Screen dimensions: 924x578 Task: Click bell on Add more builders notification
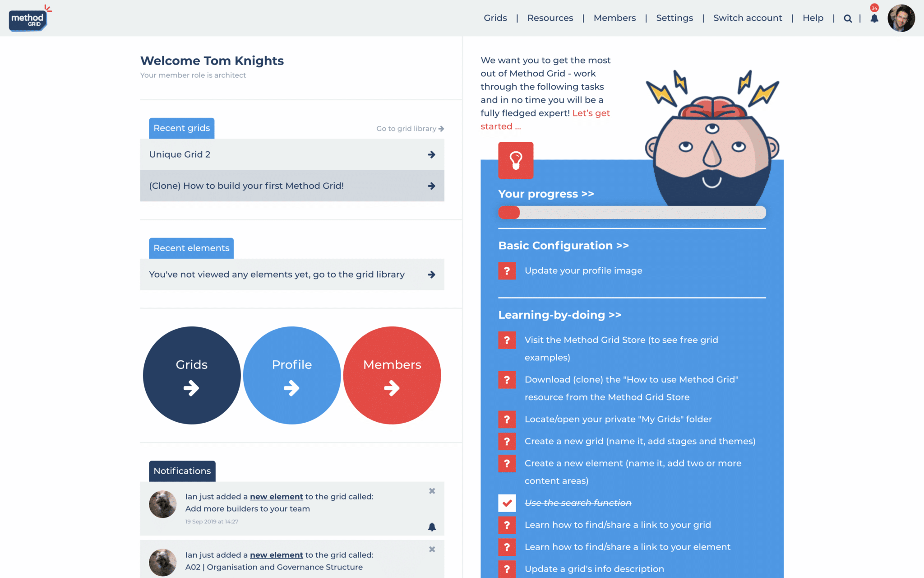[x=432, y=527]
